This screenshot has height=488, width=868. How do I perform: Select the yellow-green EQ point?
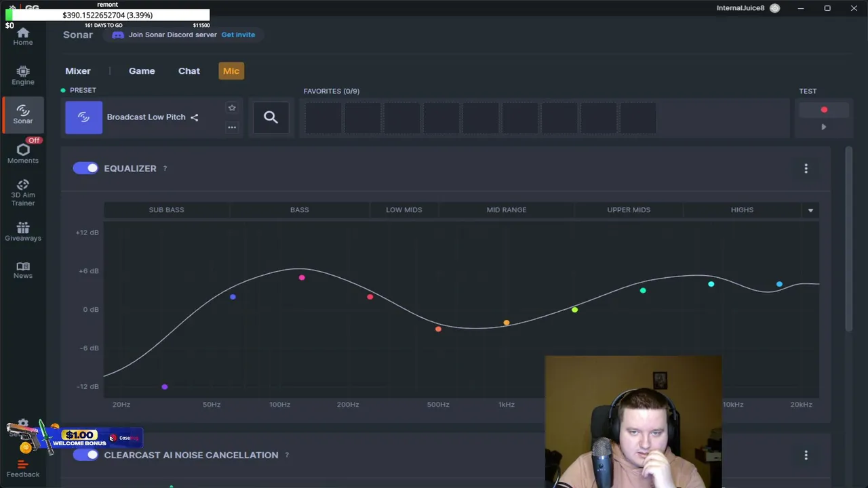(x=574, y=310)
